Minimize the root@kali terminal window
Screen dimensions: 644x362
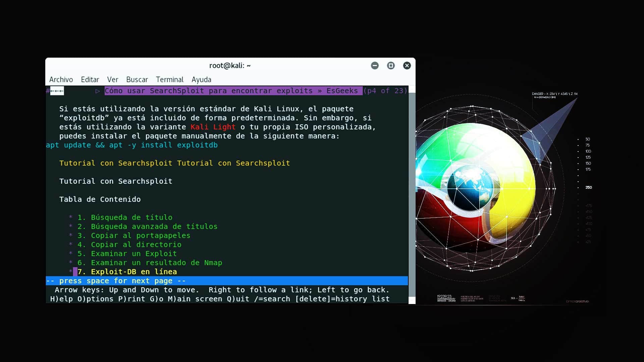pos(375,66)
